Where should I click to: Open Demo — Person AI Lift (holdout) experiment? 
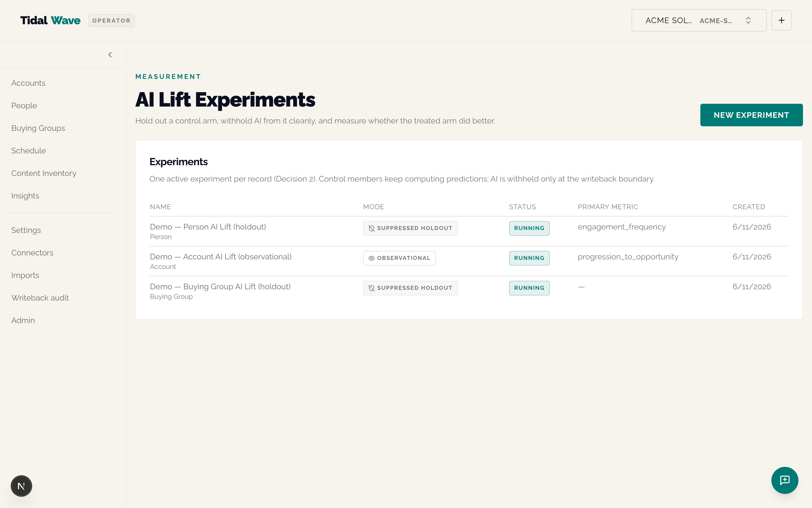pos(208,227)
